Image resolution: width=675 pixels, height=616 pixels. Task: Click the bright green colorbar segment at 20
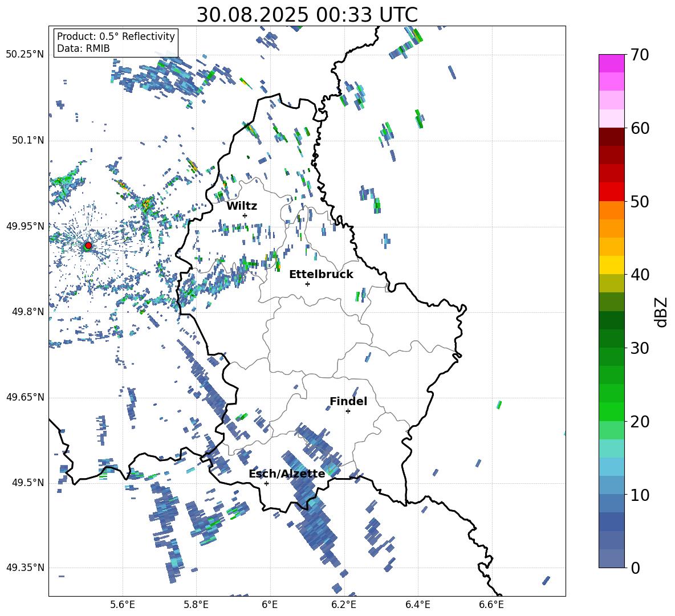pos(611,411)
